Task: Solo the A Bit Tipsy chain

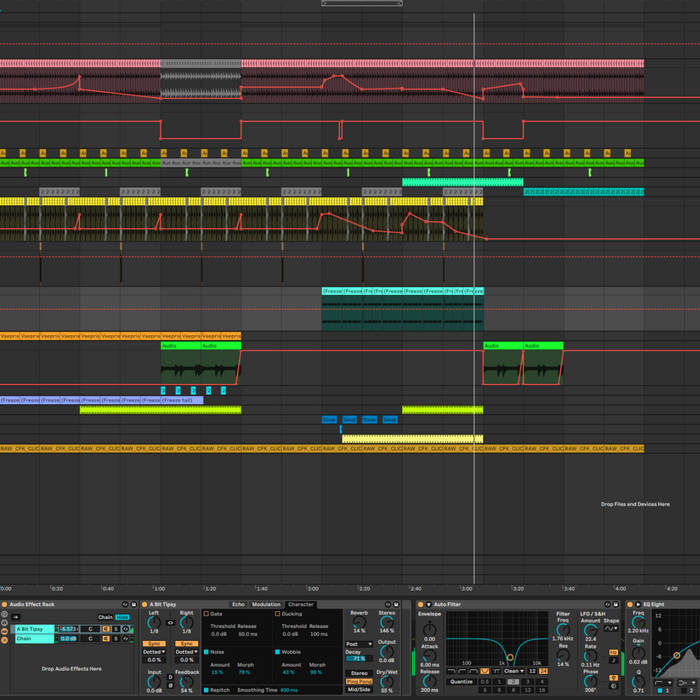Action: coord(116,628)
